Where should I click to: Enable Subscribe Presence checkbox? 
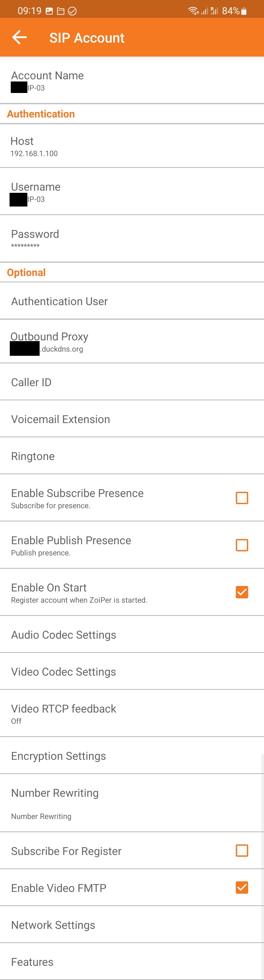[x=242, y=498]
